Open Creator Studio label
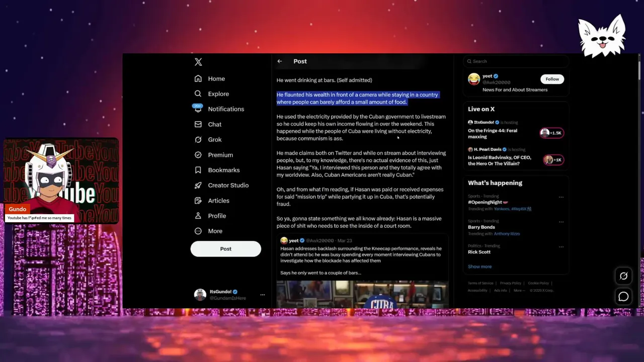Screen dimensions: 644x362 click(228, 185)
